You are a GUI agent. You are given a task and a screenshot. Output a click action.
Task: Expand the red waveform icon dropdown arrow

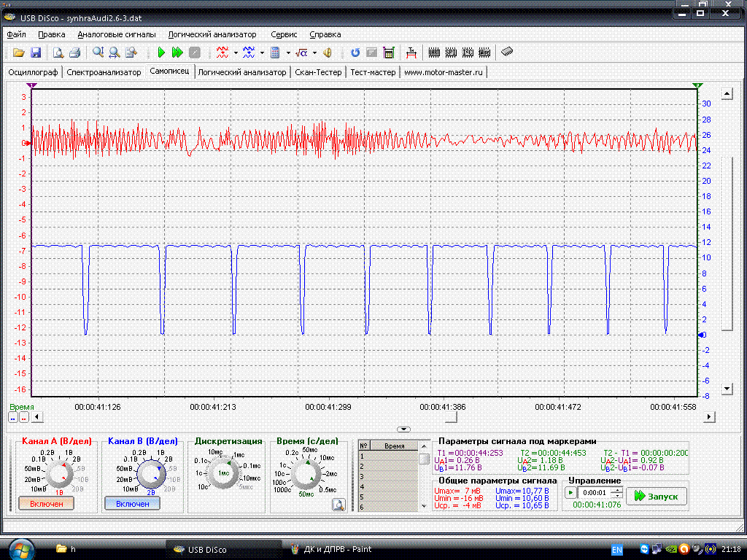(236, 52)
